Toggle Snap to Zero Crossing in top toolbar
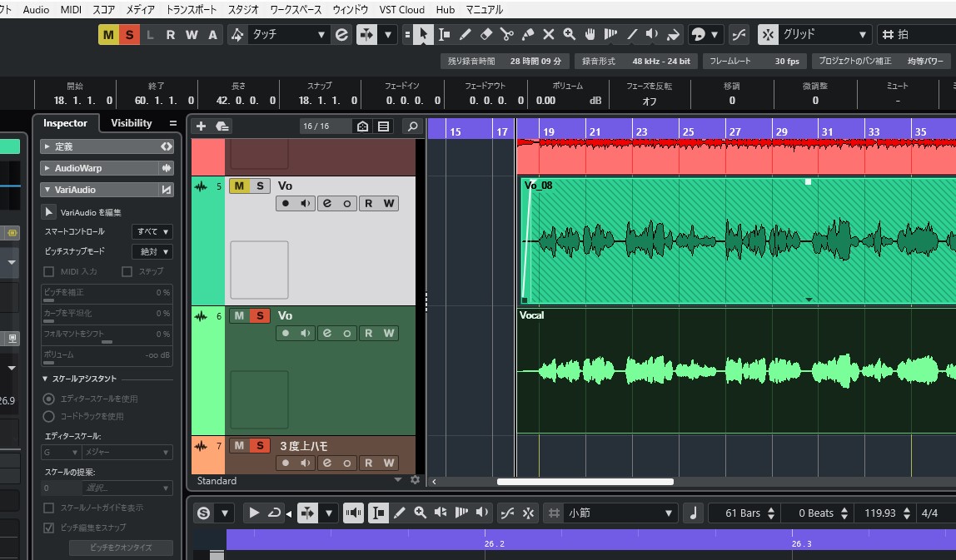Image resolution: width=956 pixels, height=560 pixels. (739, 35)
